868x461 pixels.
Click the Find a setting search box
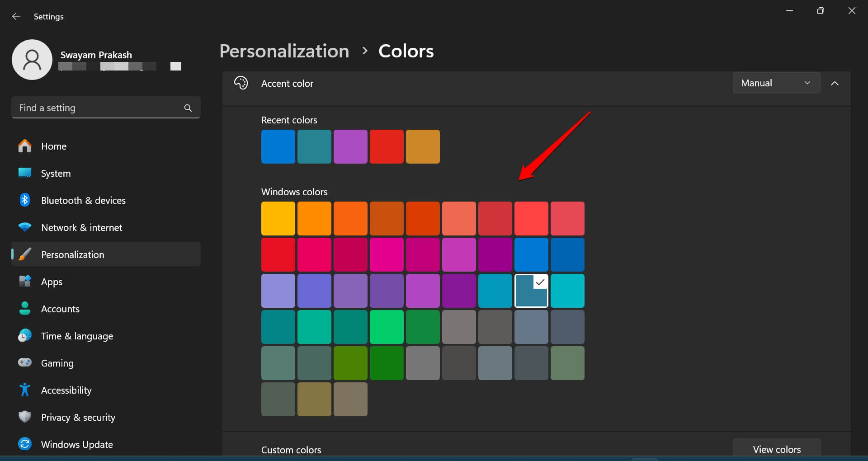point(106,108)
